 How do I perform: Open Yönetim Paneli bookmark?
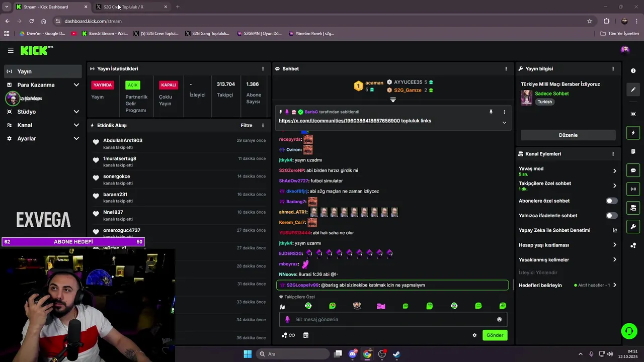(x=311, y=34)
